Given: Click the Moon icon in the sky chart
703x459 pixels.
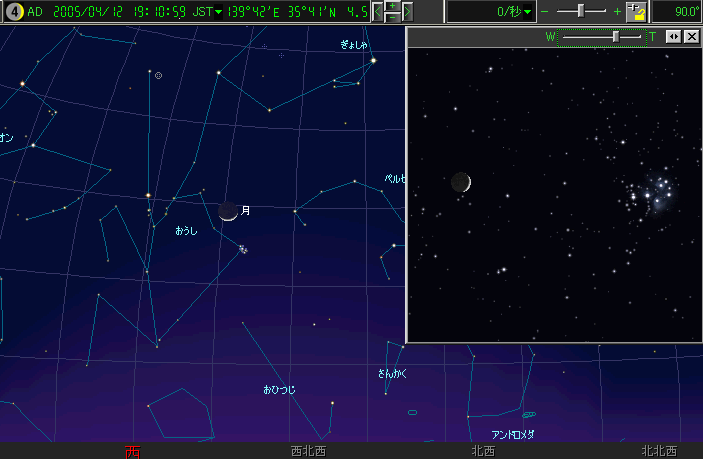Looking at the screenshot, I should point(228,210).
